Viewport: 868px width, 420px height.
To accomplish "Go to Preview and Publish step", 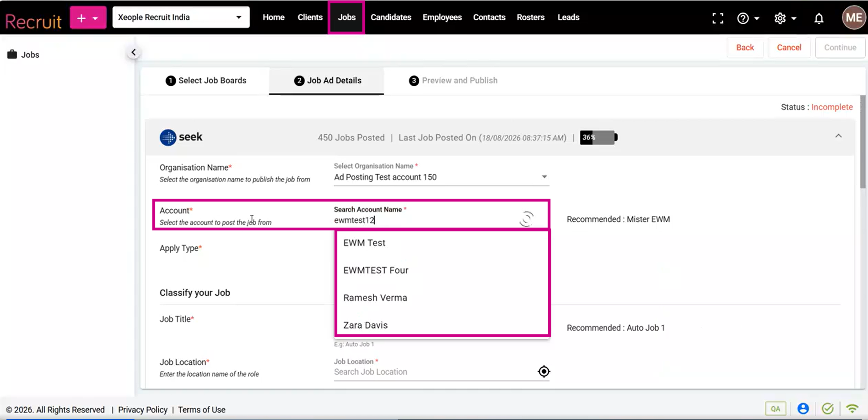I will (x=453, y=81).
